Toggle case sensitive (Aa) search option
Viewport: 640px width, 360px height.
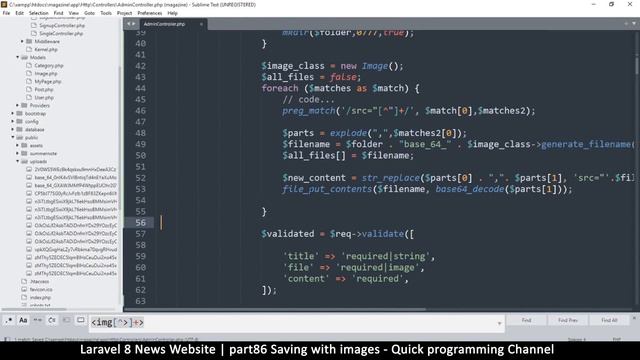pyautogui.click(x=23, y=320)
